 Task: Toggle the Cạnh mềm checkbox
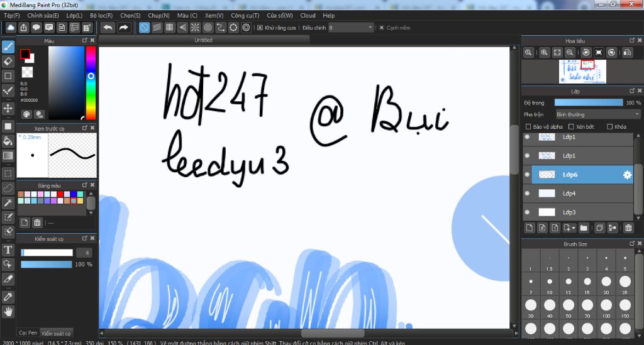[x=382, y=28]
